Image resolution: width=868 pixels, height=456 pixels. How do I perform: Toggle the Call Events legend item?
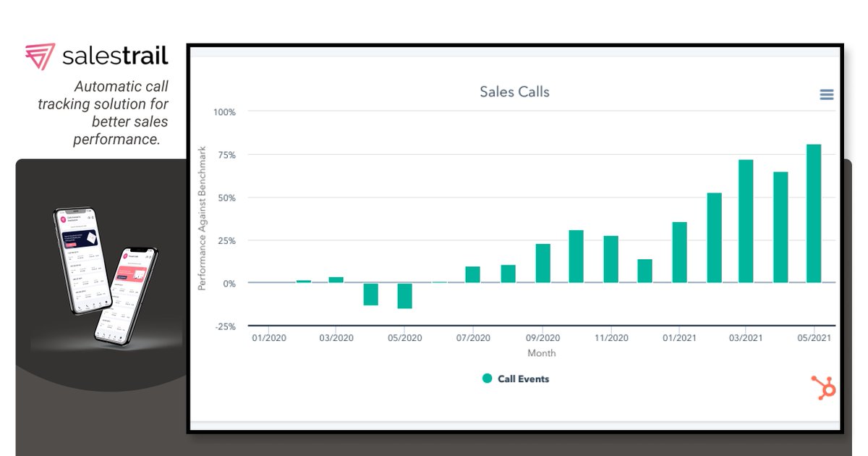coord(516,379)
